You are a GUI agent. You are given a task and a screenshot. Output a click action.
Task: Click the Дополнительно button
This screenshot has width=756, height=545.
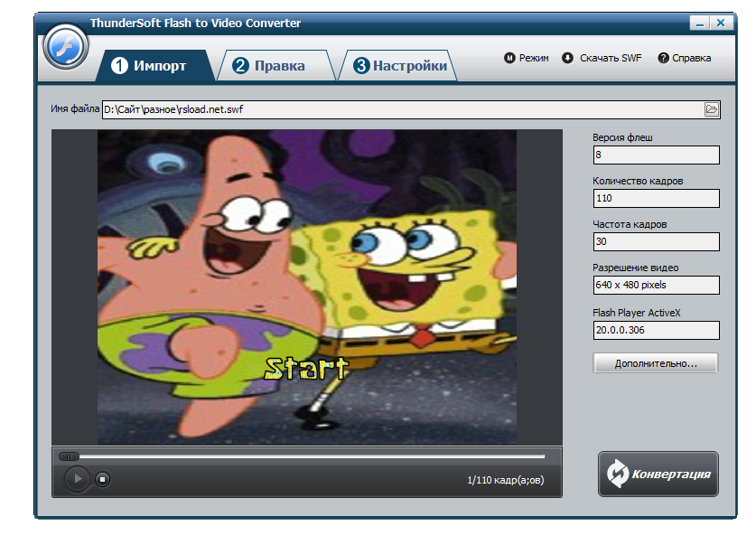[656, 362]
